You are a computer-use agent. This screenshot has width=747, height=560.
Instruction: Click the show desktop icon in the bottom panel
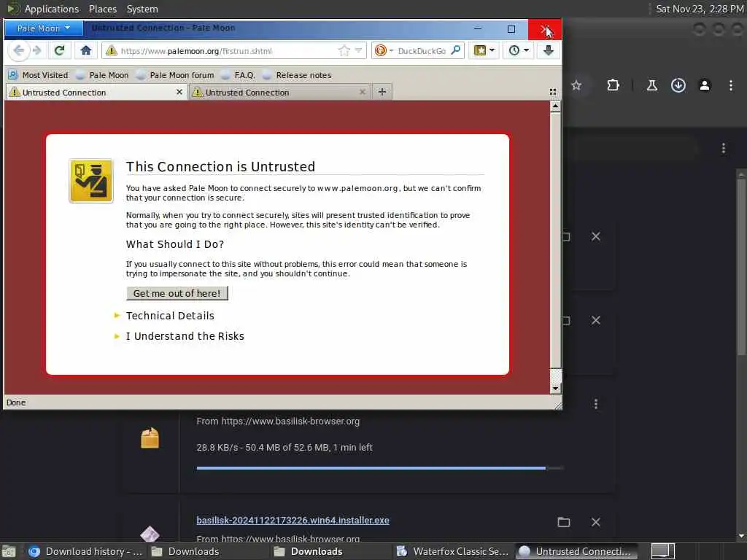pos(9,551)
